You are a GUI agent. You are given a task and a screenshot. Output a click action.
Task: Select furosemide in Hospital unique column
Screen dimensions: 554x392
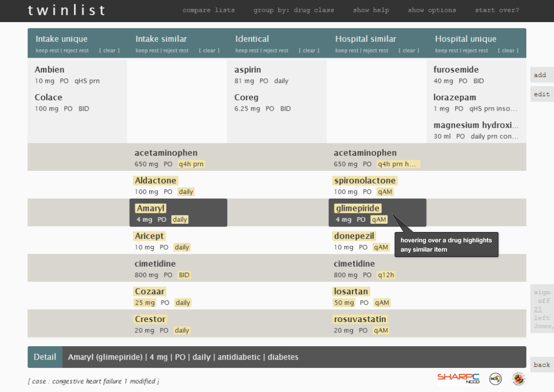point(456,69)
